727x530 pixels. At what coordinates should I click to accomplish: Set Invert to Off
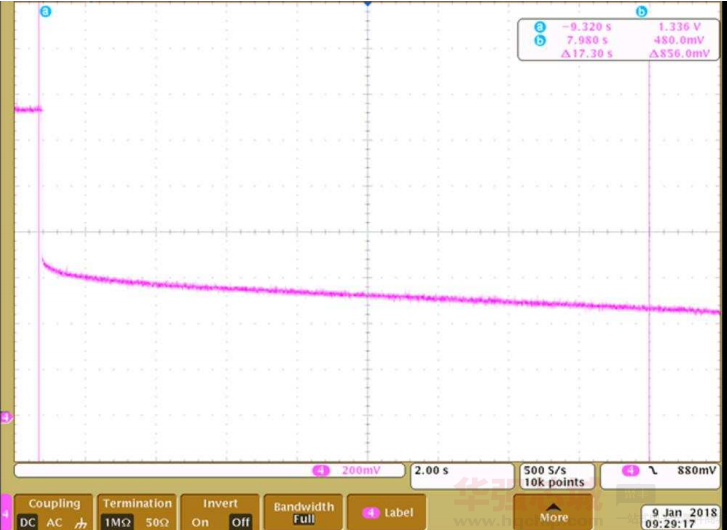240,522
